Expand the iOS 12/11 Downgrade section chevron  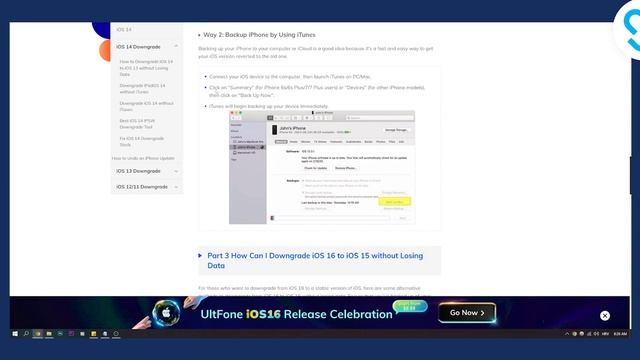pyautogui.click(x=176, y=187)
